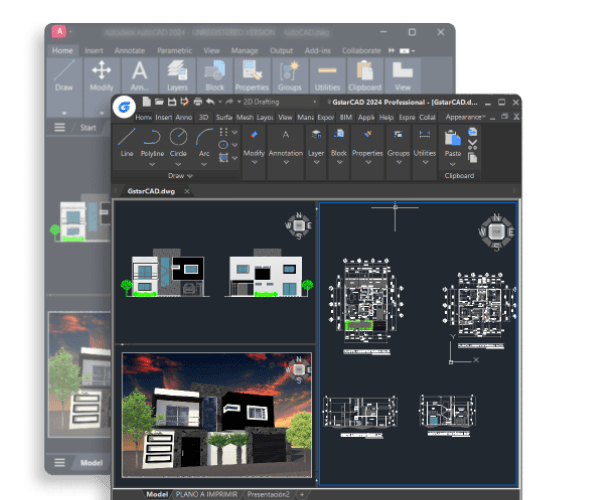Open the Parametric tab in AutoCAD window
The width and height of the screenshot is (600, 500).
(x=174, y=50)
